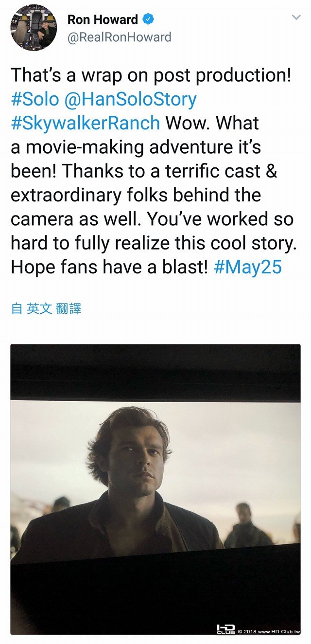Open the #May25 hashtag

(248, 267)
